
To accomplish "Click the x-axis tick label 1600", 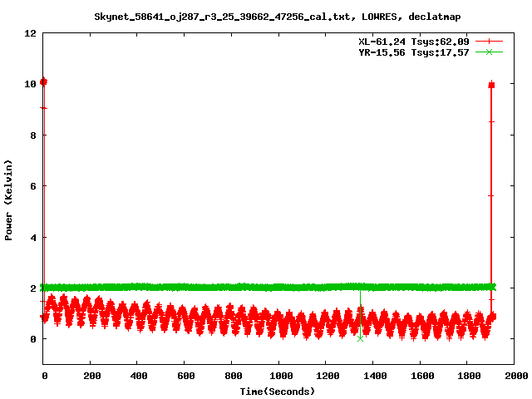I will click(422, 376).
